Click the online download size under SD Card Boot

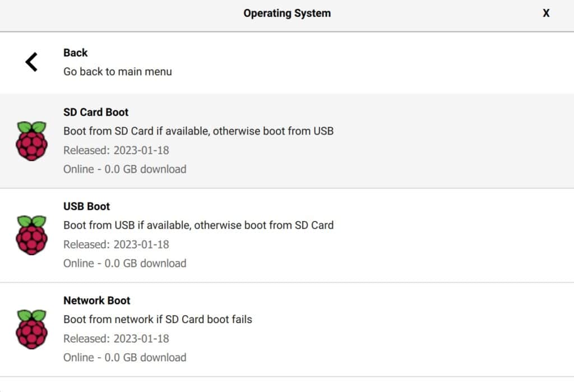[124, 169]
